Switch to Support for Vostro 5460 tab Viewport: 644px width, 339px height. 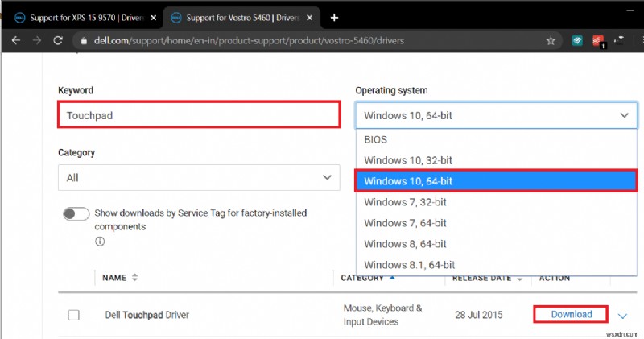[x=242, y=18]
